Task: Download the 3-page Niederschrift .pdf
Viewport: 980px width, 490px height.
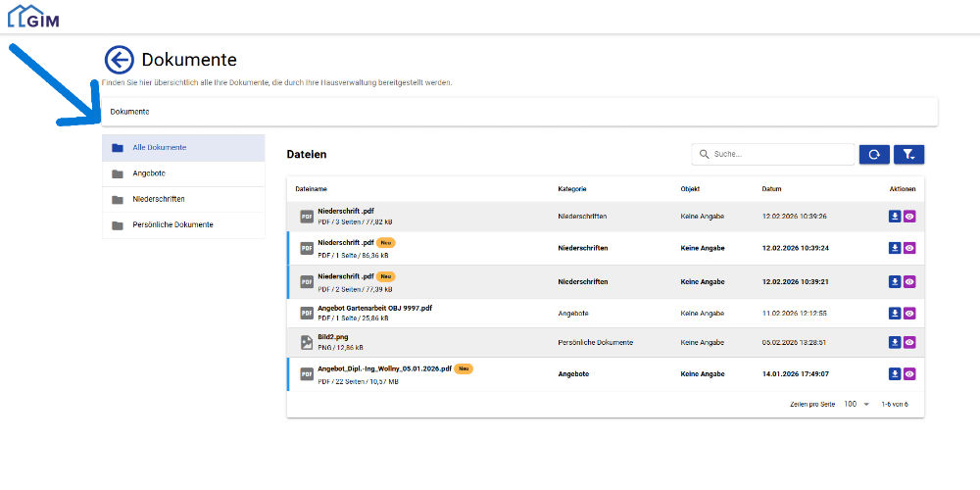Action: [x=894, y=217]
